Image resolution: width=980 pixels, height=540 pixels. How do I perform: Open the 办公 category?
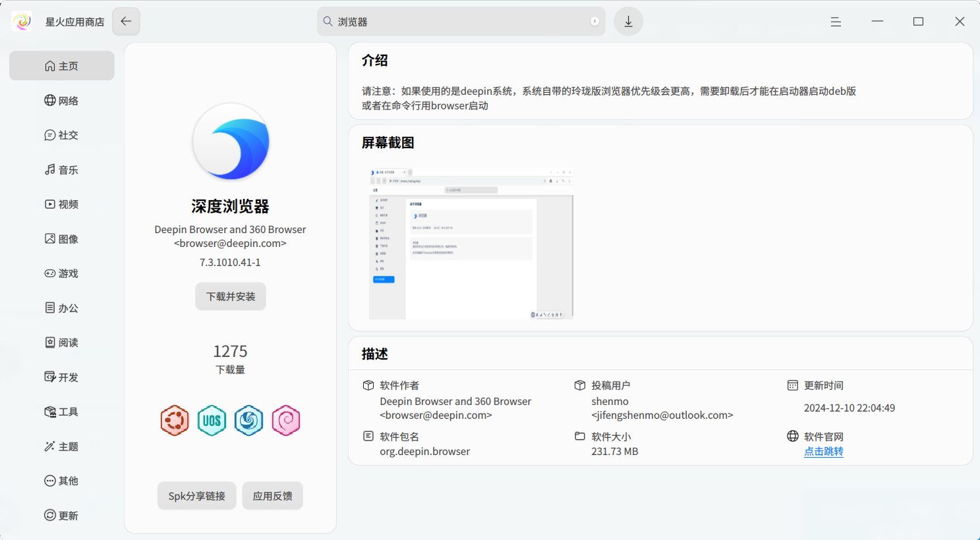[61, 308]
